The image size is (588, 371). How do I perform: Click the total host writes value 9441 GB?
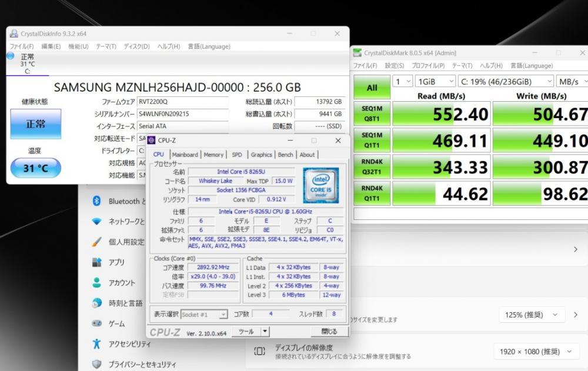(319, 114)
